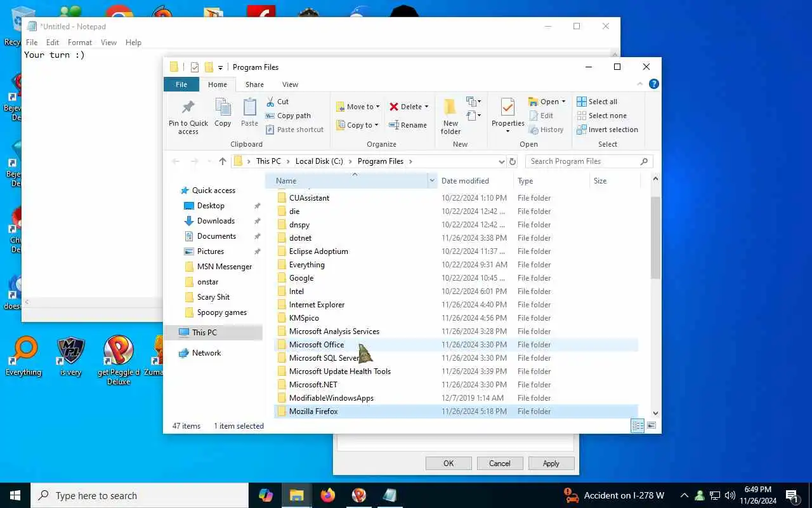This screenshot has width=812, height=508.
Task: Open Peggle Deluxe desktop shortcut
Action: click(x=119, y=361)
